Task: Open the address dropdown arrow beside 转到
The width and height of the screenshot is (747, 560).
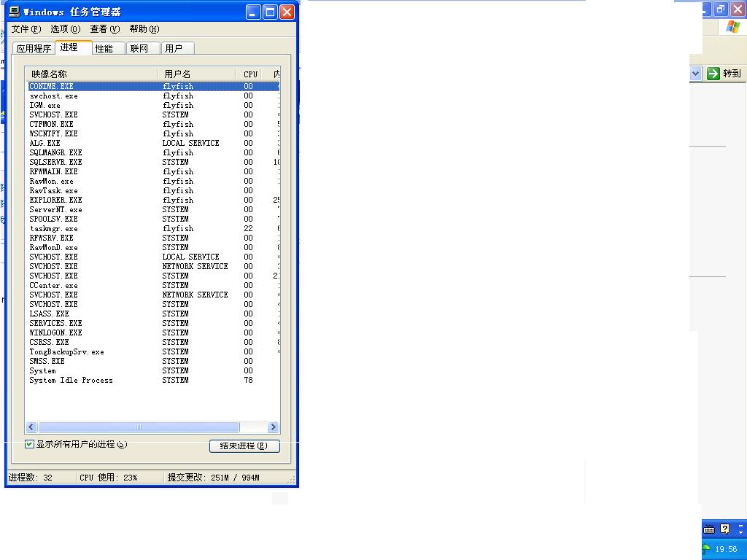Action: [695, 74]
